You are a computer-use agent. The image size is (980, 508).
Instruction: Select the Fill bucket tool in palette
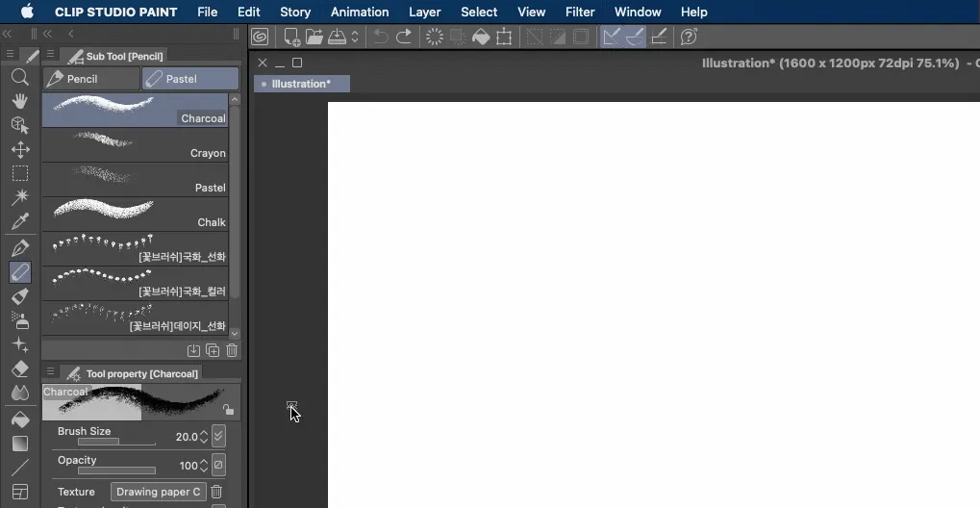coord(20,419)
